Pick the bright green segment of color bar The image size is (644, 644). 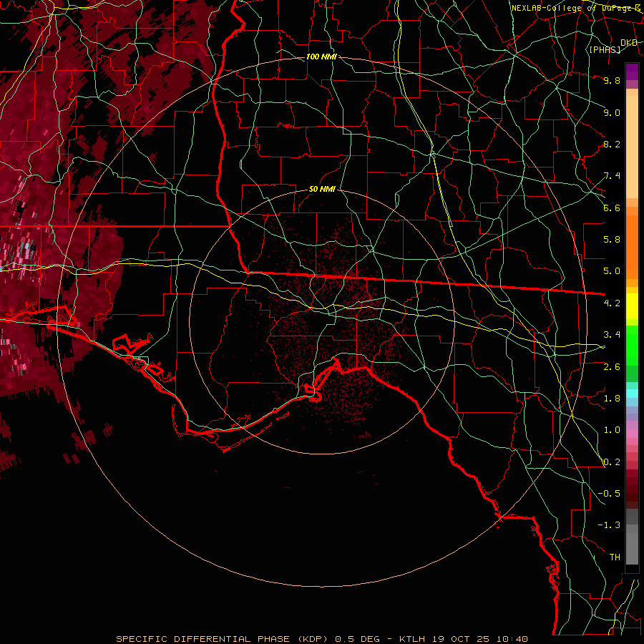click(632, 345)
